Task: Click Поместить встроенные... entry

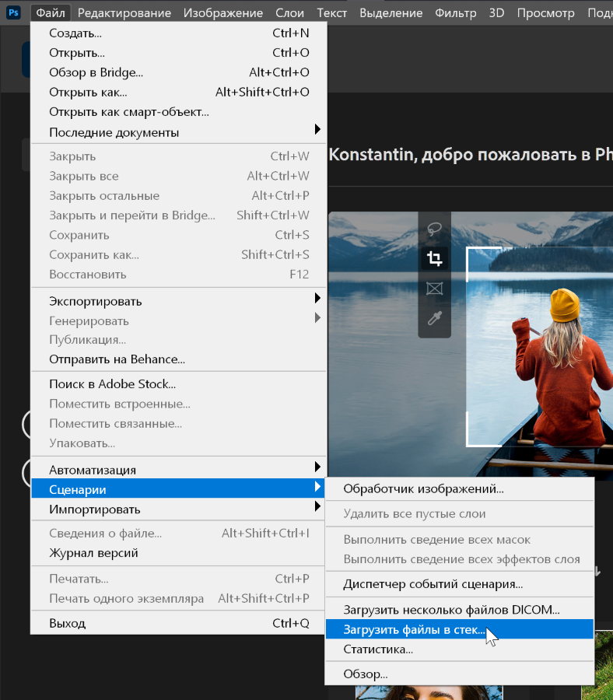Action: coord(179,404)
